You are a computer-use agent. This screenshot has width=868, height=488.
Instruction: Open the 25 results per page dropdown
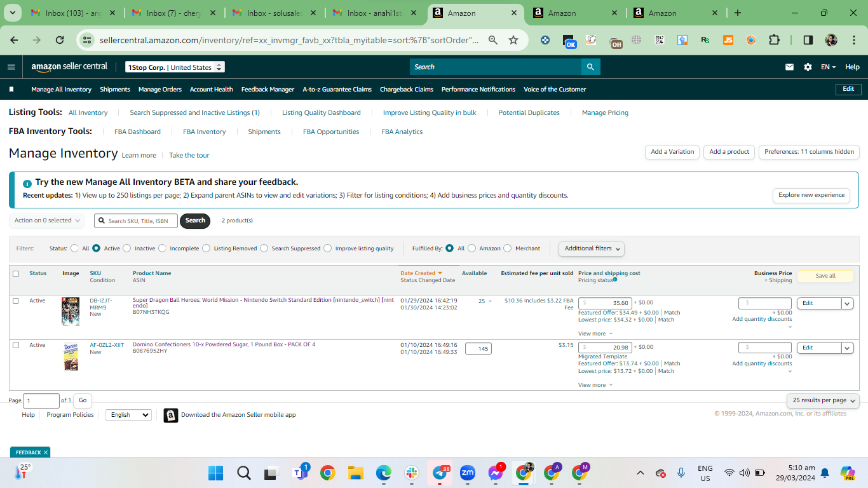point(823,400)
